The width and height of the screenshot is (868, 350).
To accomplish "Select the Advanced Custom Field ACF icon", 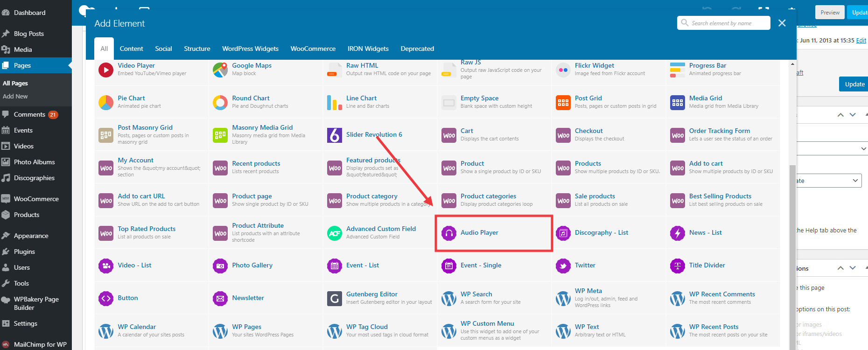I will [x=335, y=233].
